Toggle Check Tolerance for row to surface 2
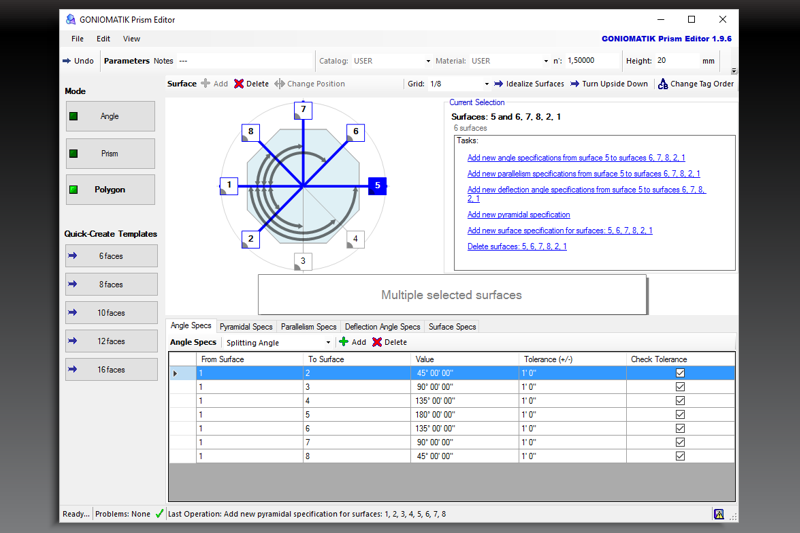Screen dimensions: 800x533 click(x=680, y=373)
